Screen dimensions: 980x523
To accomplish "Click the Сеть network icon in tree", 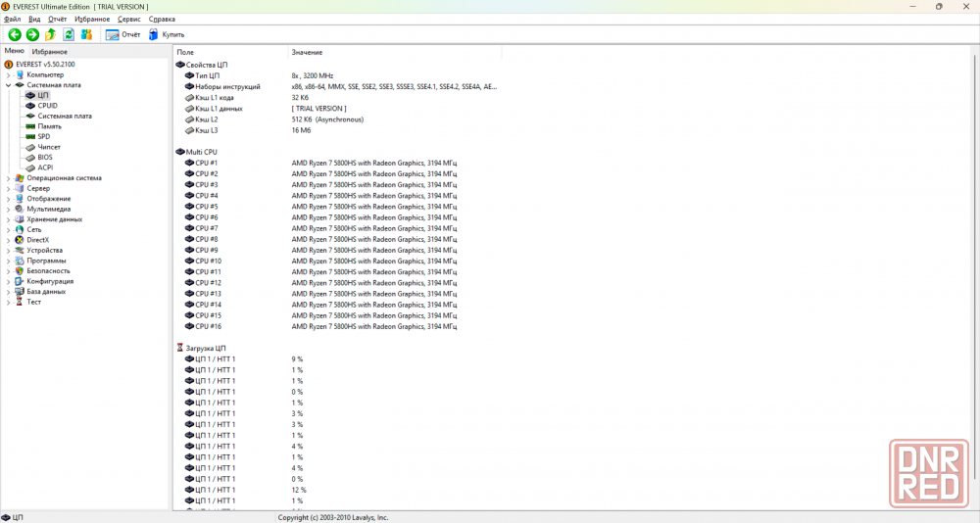I will [x=20, y=230].
